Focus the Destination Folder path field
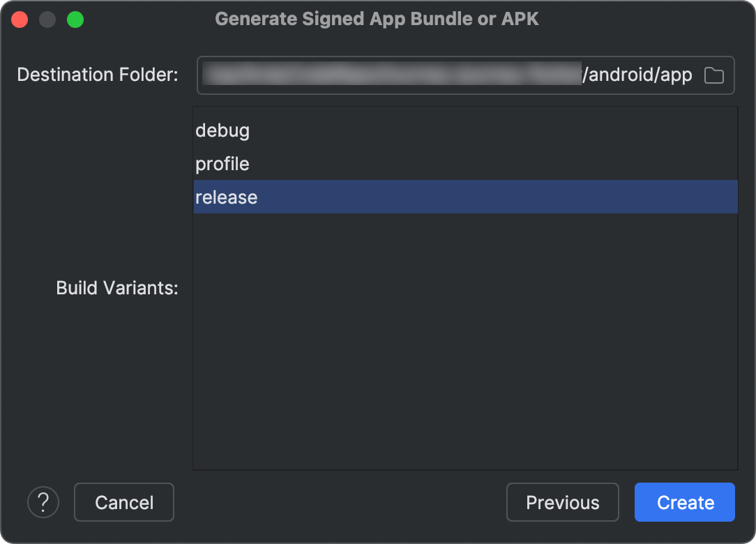756x544 pixels. coord(465,75)
